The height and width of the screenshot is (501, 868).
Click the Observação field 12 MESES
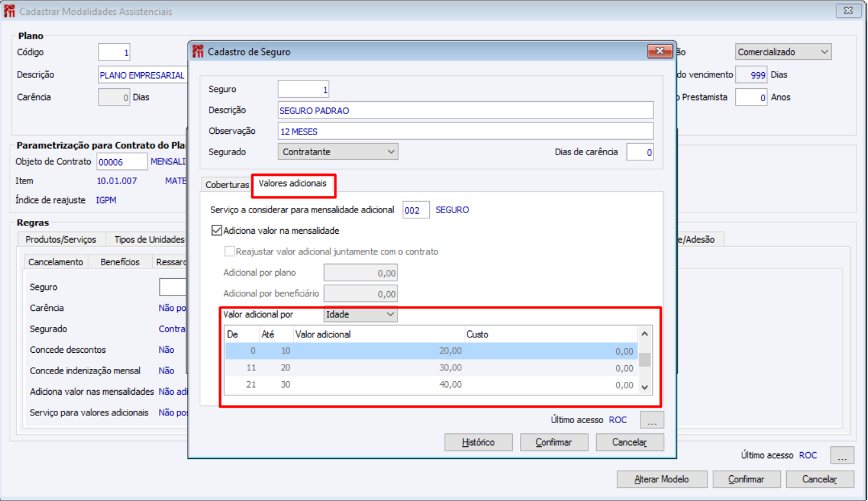coord(465,131)
